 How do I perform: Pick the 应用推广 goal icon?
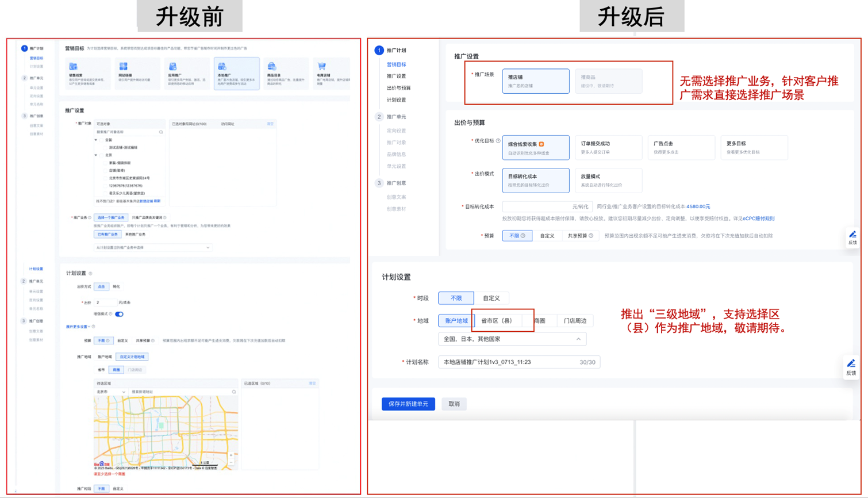point(172,67)
